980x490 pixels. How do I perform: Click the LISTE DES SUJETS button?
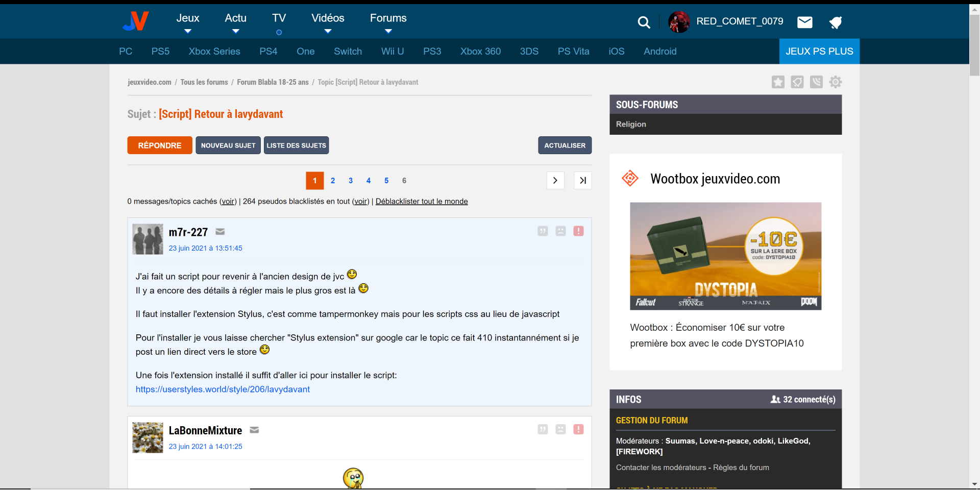pos(296,145)
